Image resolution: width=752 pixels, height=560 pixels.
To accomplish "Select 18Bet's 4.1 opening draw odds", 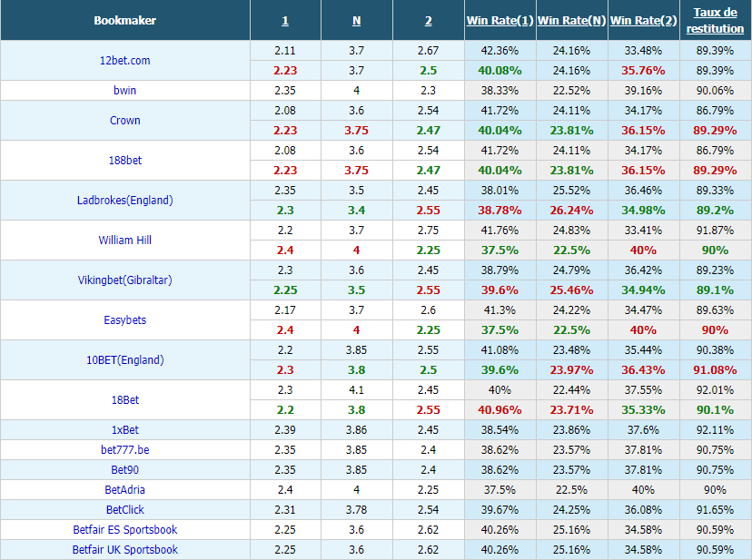I will pos(356,389).
